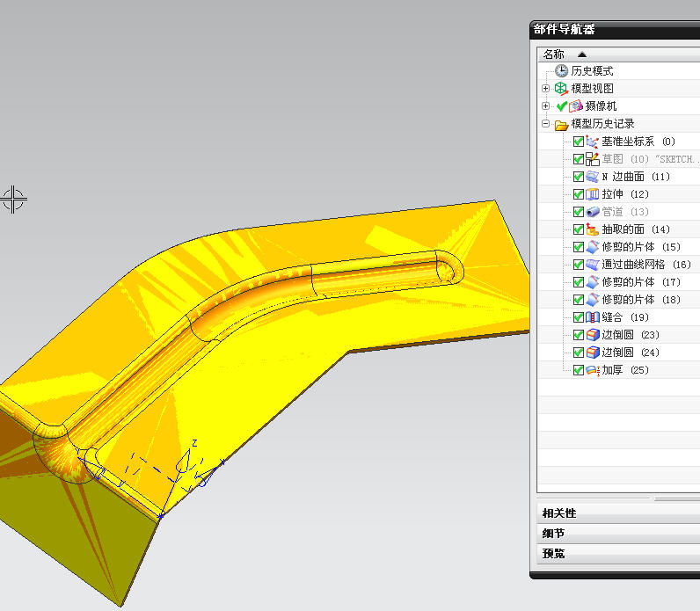Click the 加厚 (25) thicken icon
The width and height of the screenshot is (700, 611).
[x=592, y=370]
